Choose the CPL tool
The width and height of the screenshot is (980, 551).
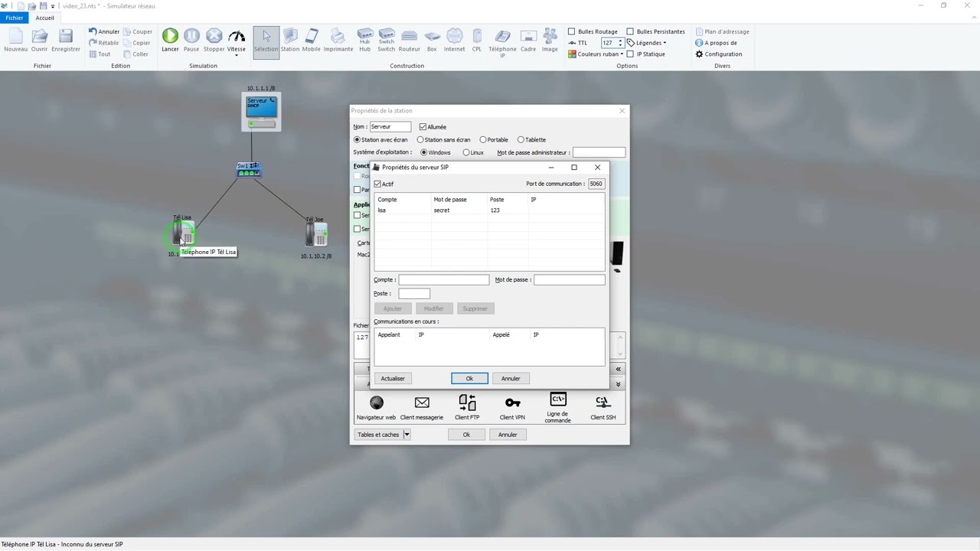(477, 36)
